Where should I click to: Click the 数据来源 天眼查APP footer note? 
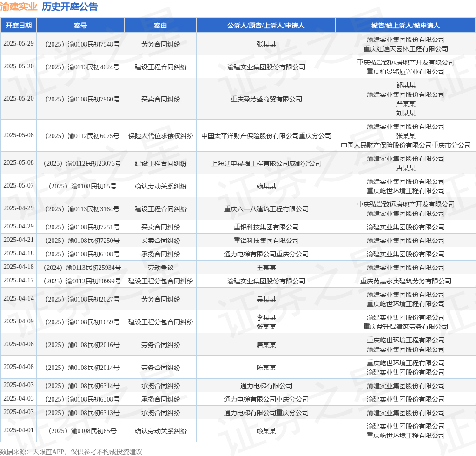[x=71, y=452]
